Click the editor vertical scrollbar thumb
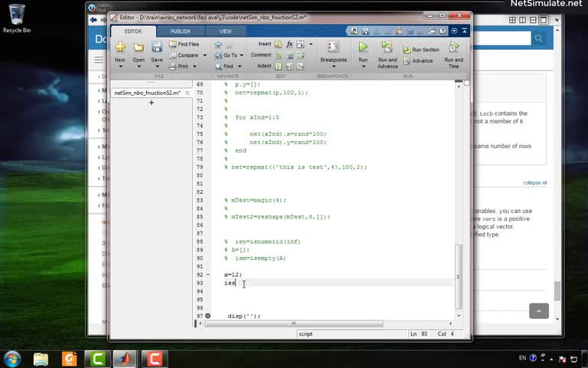 point(458,276)
